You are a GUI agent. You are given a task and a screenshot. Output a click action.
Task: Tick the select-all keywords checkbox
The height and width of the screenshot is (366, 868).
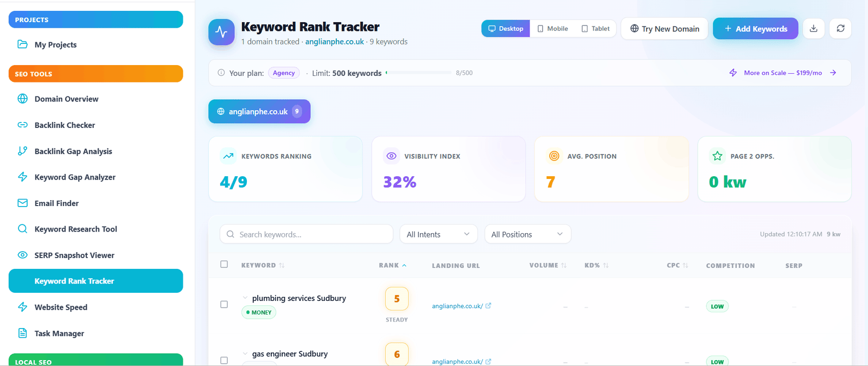pos(224,264)
